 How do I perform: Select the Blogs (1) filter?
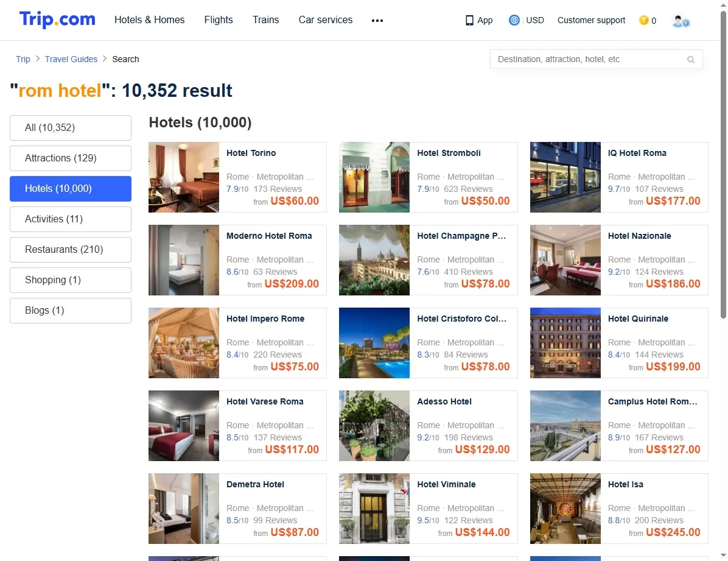coord(71,311)
